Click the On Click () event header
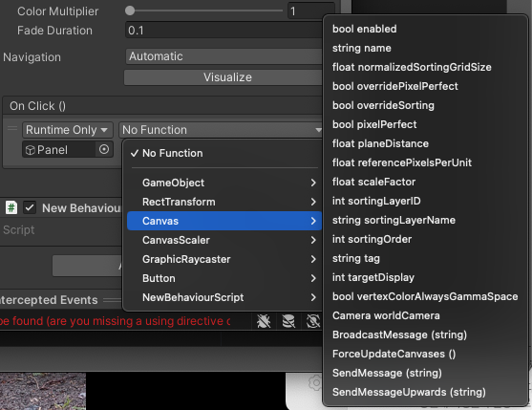Viewport: 532px width, 410px height. [162, 105]
